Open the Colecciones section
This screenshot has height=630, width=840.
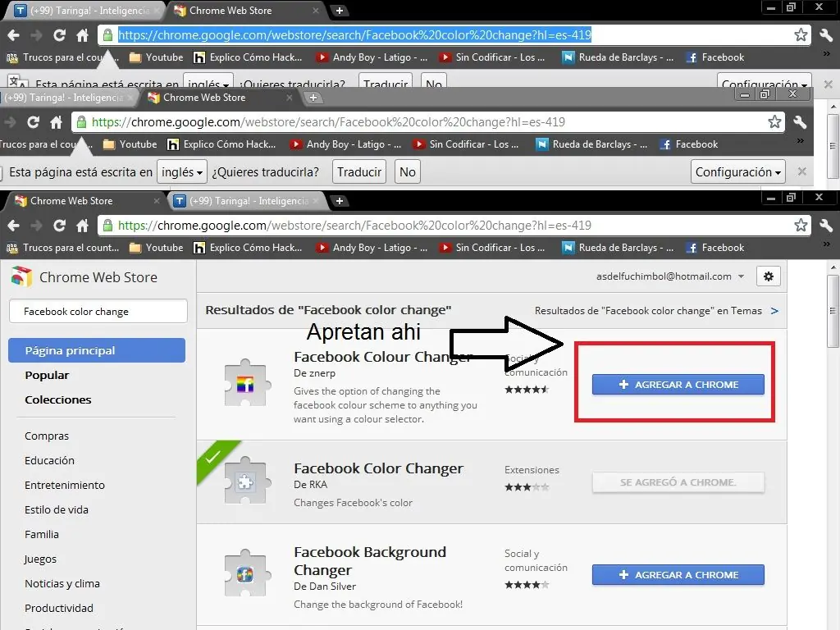pos(58,399)
